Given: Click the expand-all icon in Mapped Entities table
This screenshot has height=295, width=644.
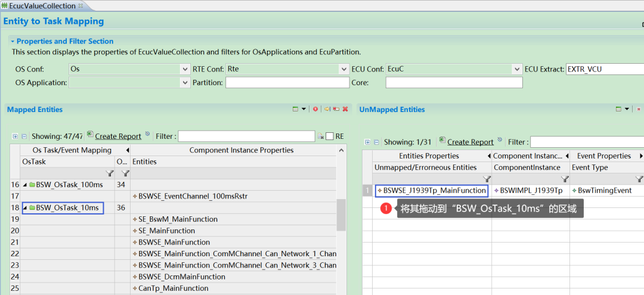Looking at the screenshot, I should 15,136.
